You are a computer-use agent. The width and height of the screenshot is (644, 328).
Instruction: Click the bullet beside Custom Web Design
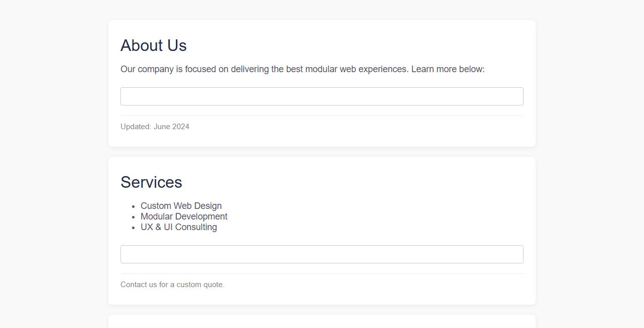[x=134, y=206]
